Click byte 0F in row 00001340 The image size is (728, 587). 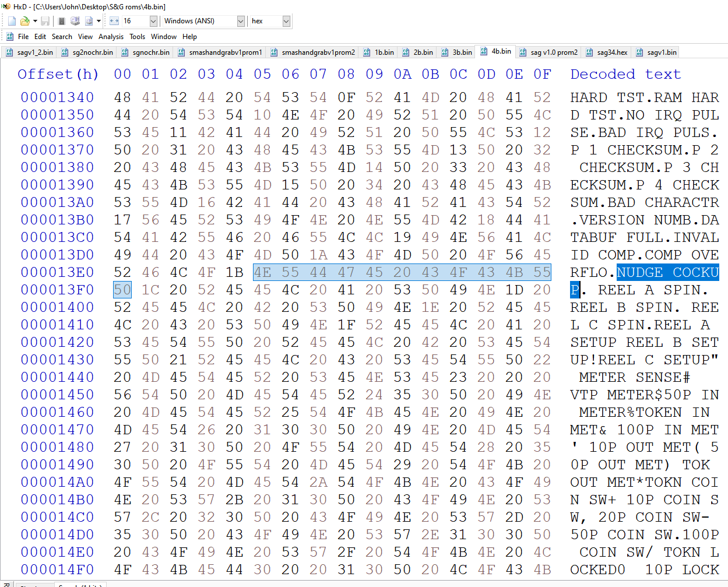click(346, 97)
